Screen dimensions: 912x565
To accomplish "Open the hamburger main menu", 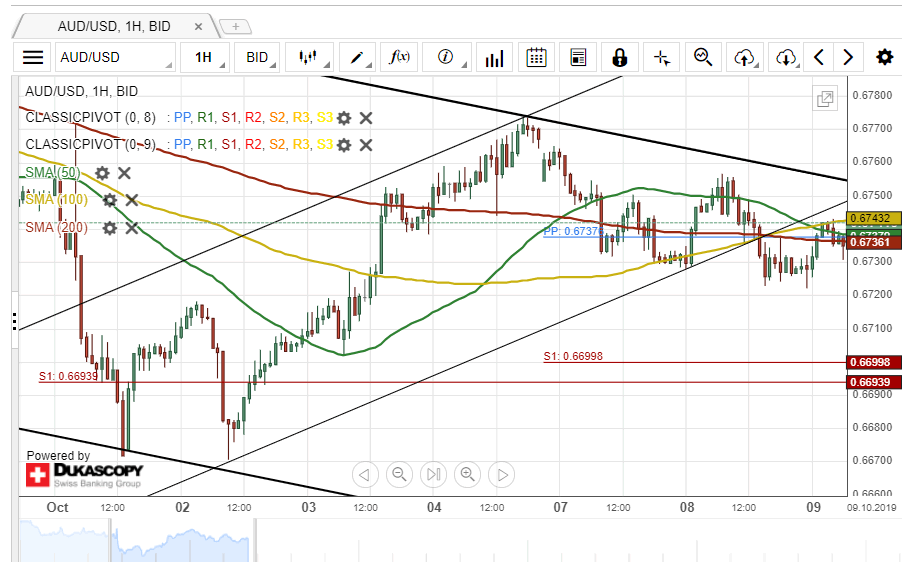I will pos(33,57).
